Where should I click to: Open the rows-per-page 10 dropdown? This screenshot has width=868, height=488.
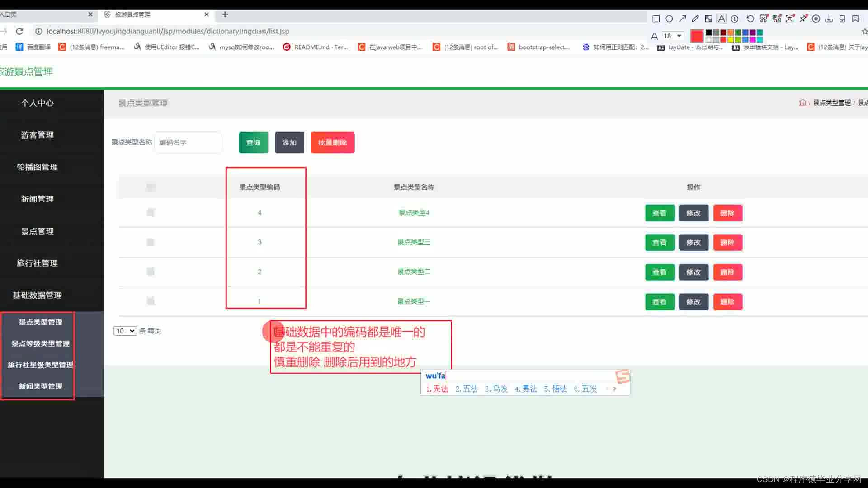[x=125, y=331]
